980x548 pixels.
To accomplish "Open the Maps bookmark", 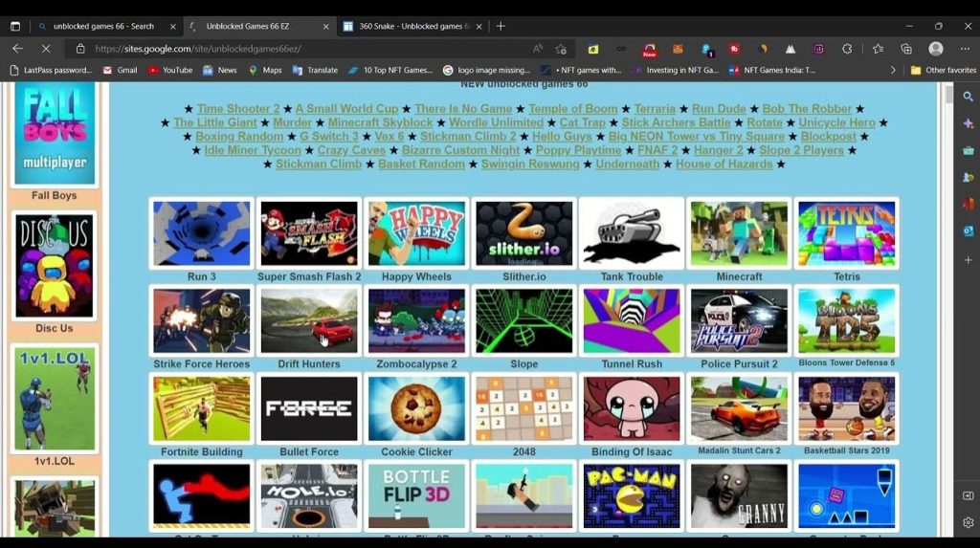I will [266, 70].
